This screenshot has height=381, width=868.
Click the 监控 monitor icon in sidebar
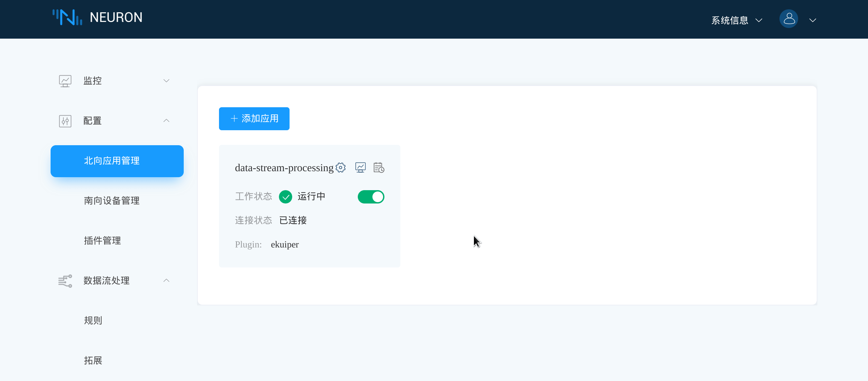65,81
